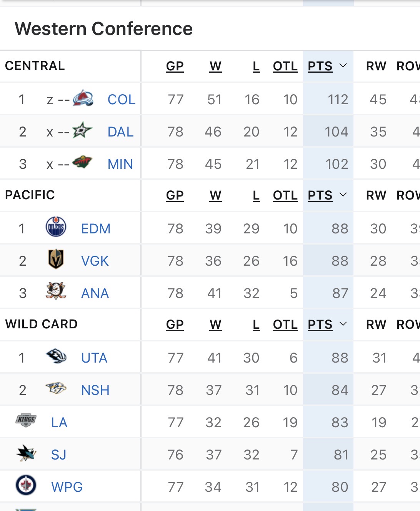Open the EDM team page link
Image resolution: width=420 pixels, height=511 pixels.
point(96,229)
